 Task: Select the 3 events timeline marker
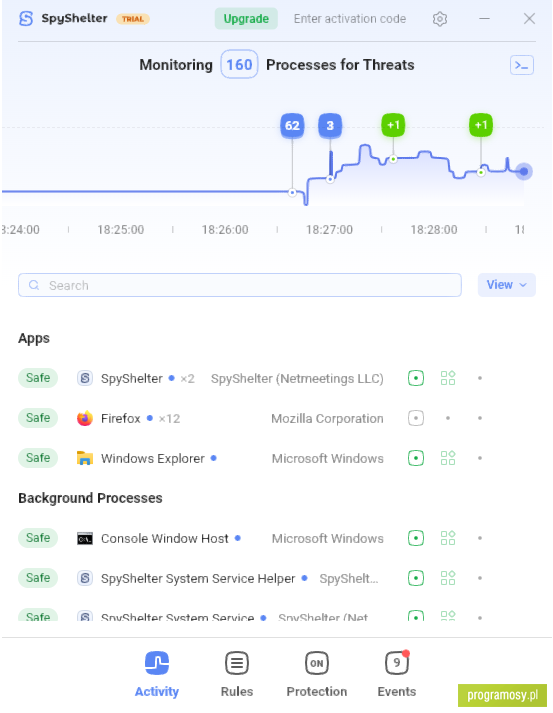(330, 125)
